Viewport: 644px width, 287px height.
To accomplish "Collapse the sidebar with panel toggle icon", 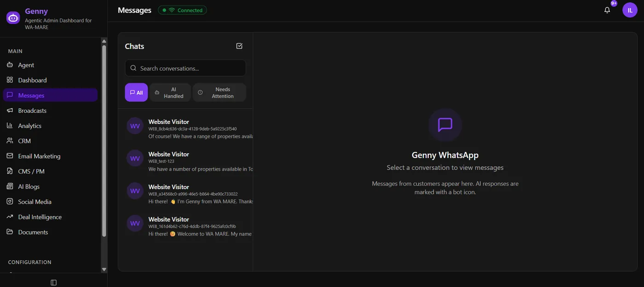I will pyautogui.click(x=54, y=282).
